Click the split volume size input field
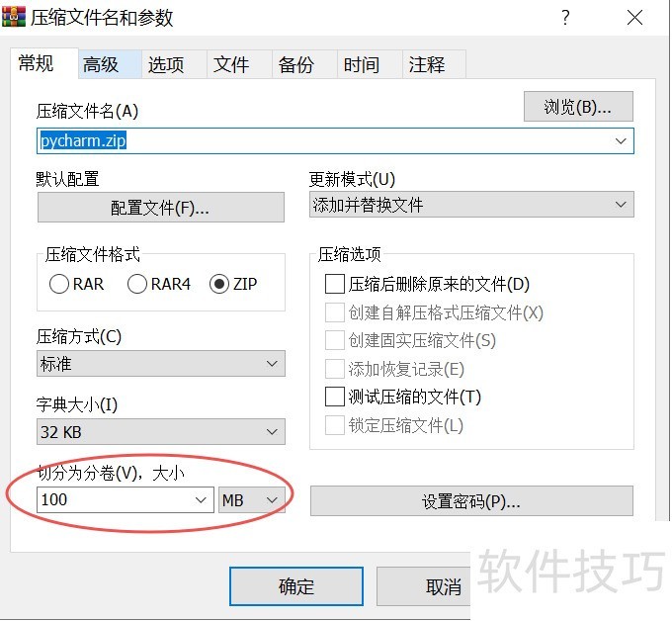This screenshot has height=621, width=672. point(114,500)
